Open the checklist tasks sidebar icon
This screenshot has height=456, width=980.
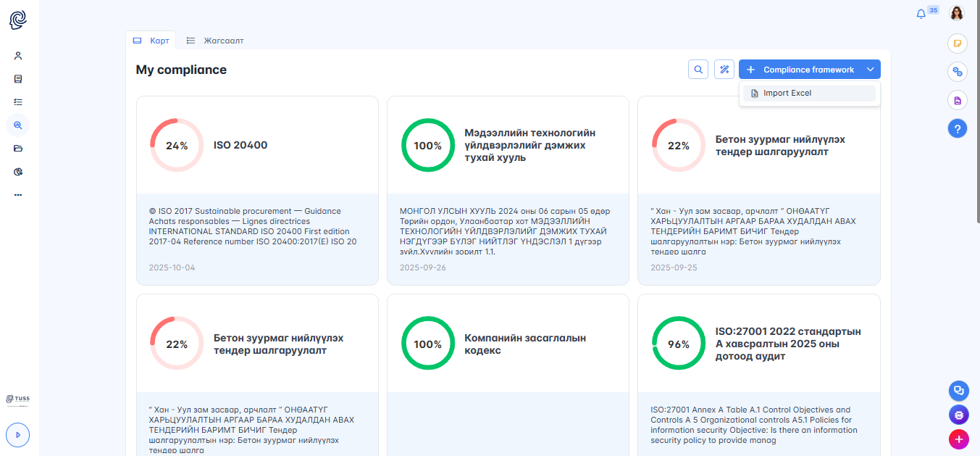tap(18, 102)
